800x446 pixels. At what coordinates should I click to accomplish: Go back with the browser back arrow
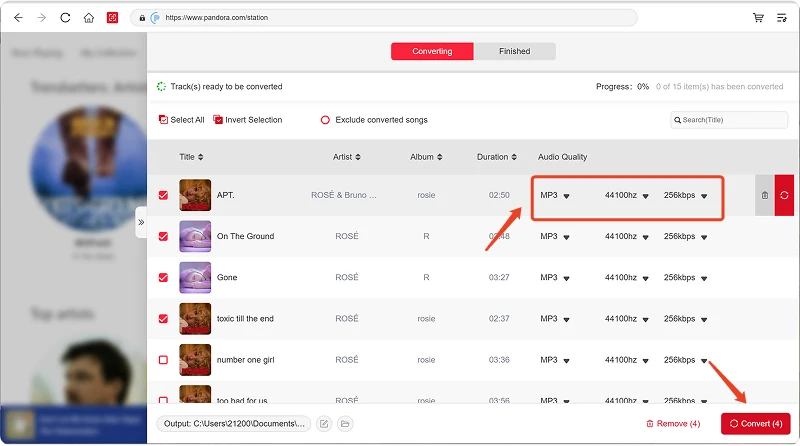pos(18,18)
